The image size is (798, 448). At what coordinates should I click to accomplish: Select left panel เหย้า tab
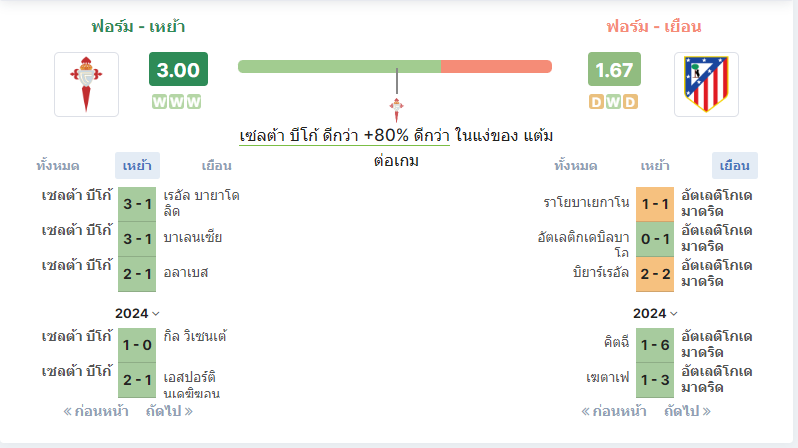(137, 165)
